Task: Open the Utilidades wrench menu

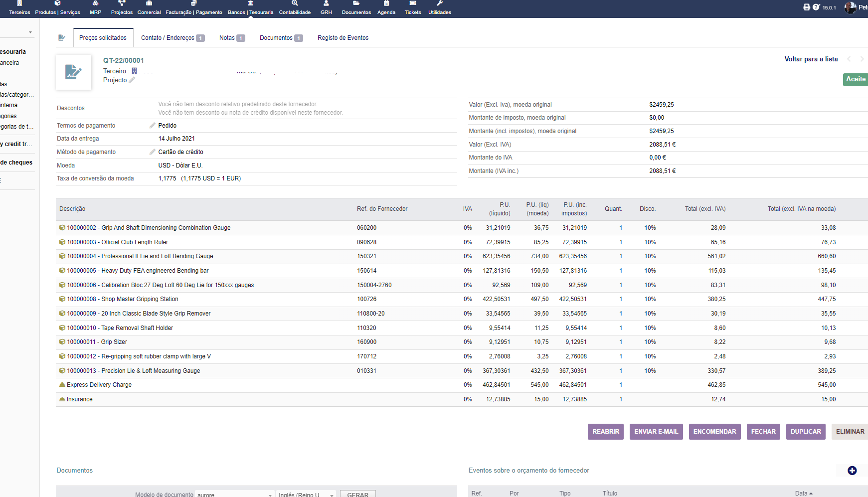Action: (x=439, y=7)
